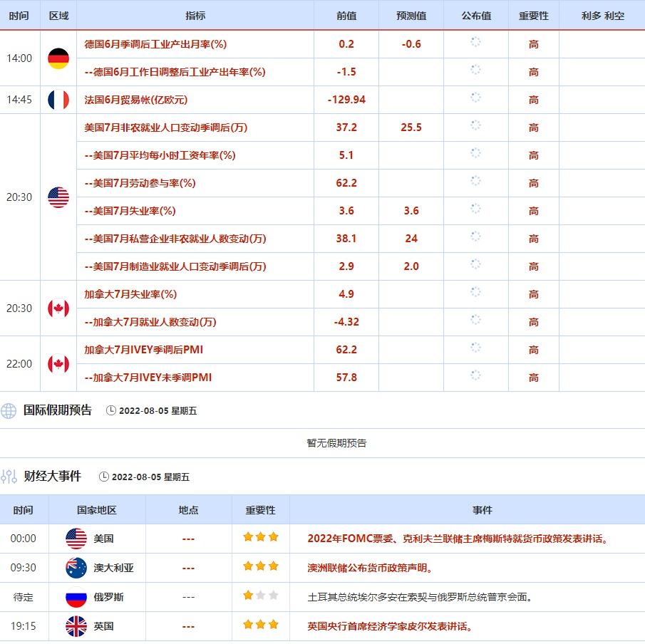Click the sliders icon beside 财经大事件
This screenshot has height=644, width=645.
coord(9,477)
